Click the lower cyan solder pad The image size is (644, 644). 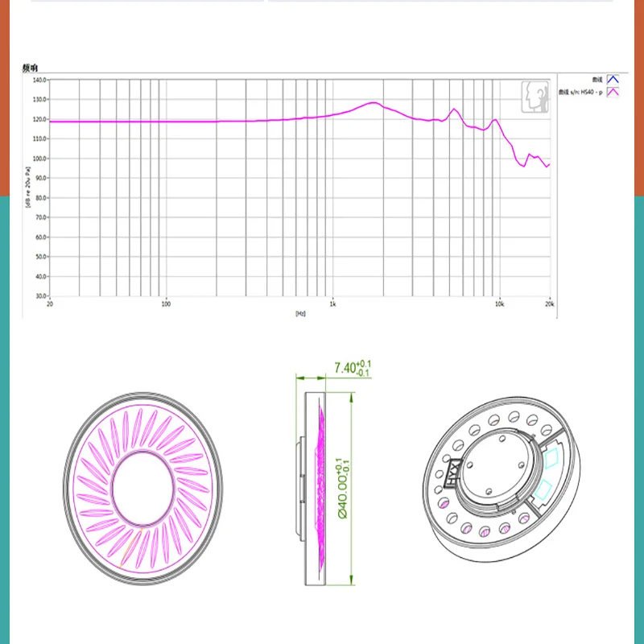pos(543,490)
